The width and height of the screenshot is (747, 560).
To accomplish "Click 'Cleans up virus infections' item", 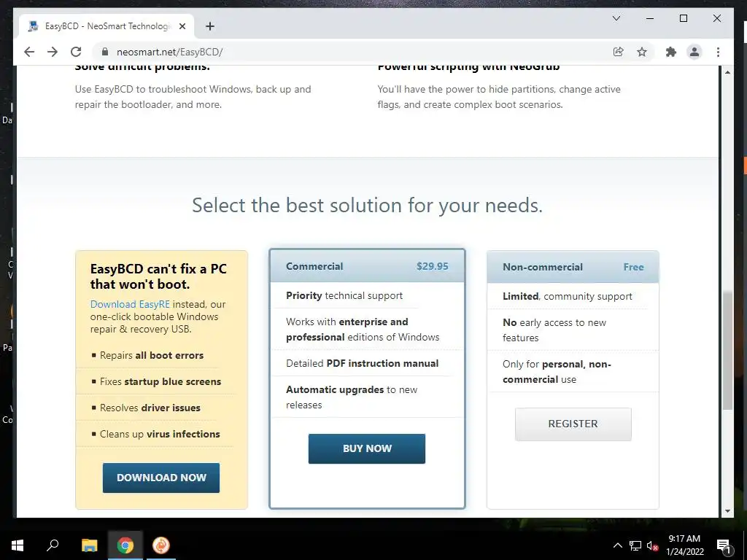I will (160, 434).
